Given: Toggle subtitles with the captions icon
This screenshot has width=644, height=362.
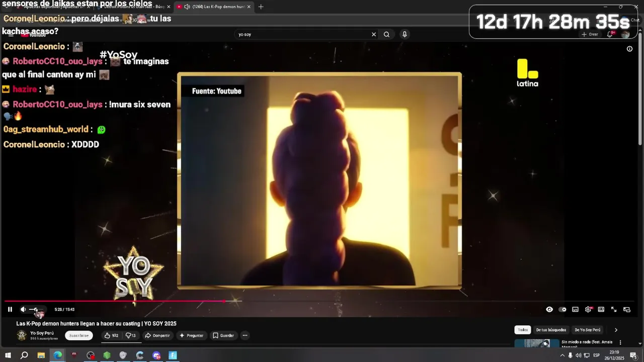Looking at the screenshot, I should tap(575, 309).
